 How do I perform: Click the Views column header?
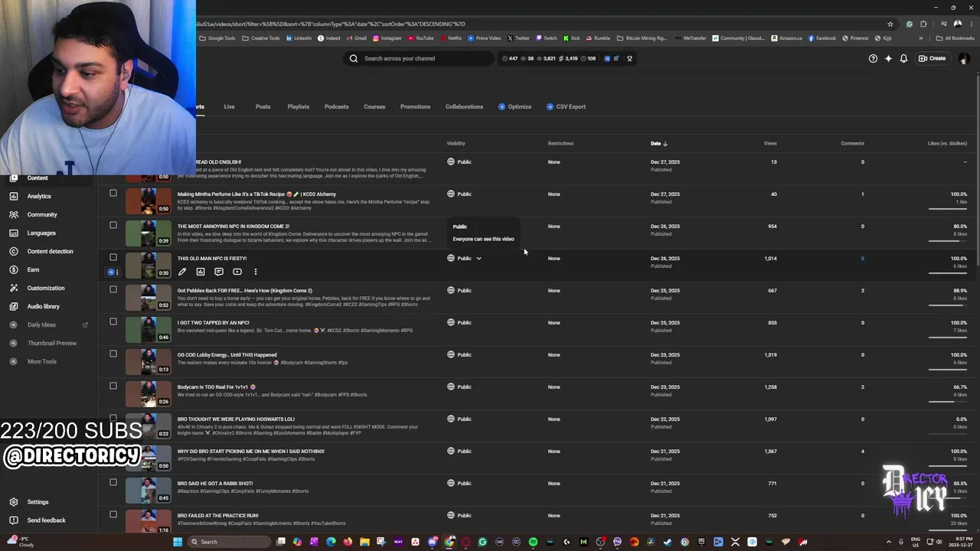pos(770,143)
